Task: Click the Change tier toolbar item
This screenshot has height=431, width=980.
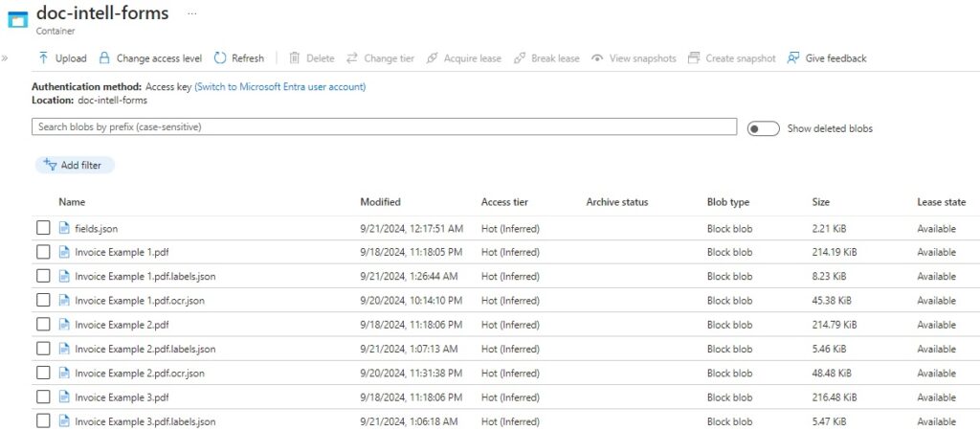Action: point(381,58)
